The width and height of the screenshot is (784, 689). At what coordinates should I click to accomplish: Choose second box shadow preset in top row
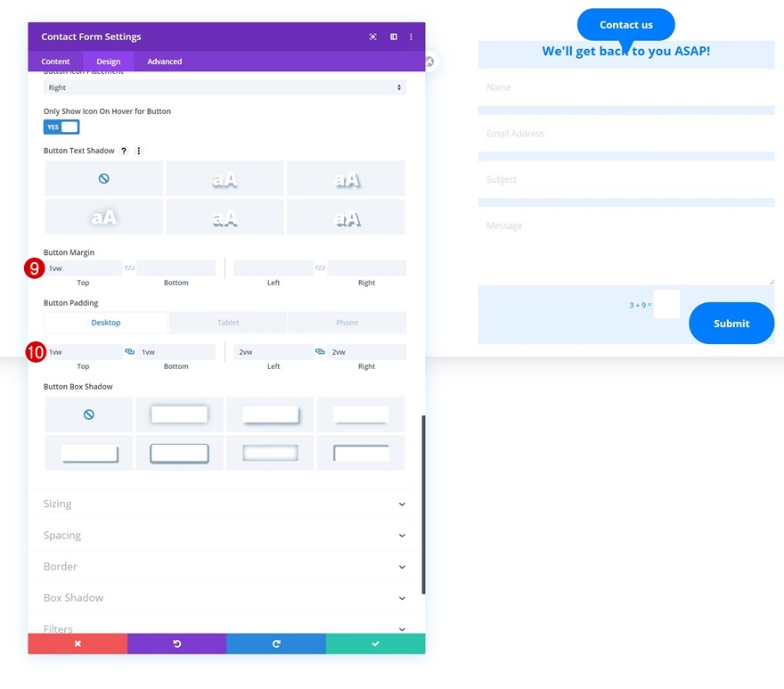tap(179, 414)
